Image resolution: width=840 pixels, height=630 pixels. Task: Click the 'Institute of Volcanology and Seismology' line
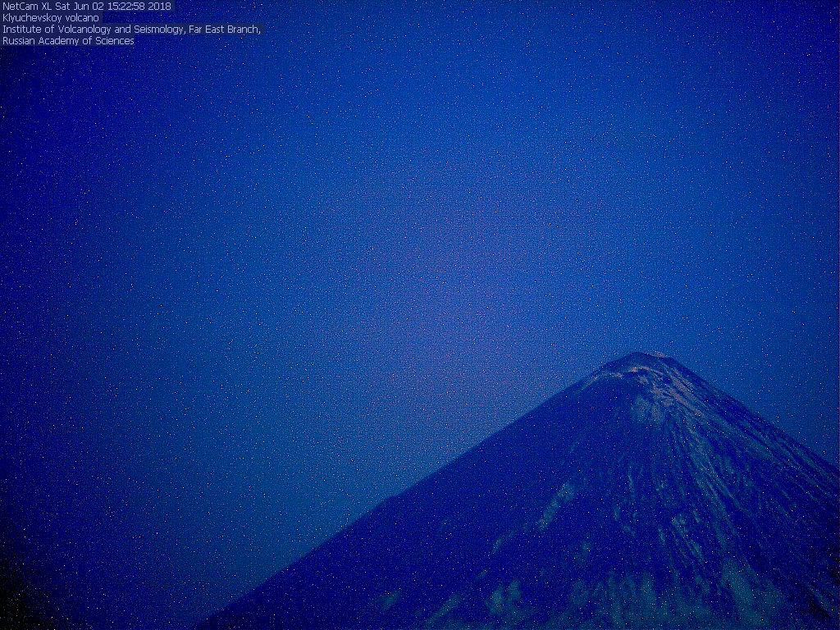[131, 30]
